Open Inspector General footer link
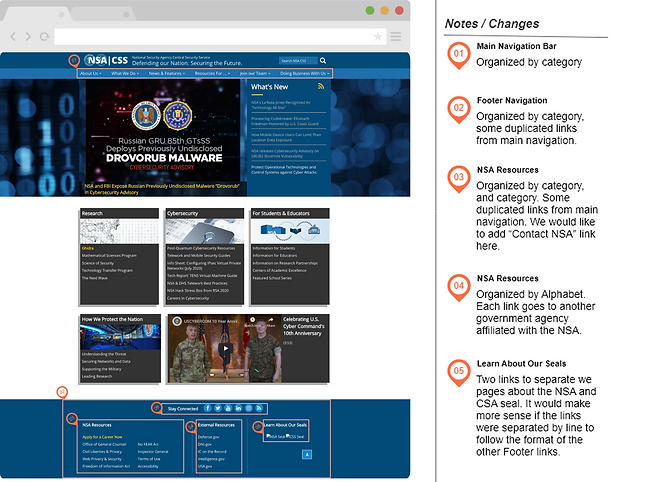 pyautogui.click(x=153, y=452)
